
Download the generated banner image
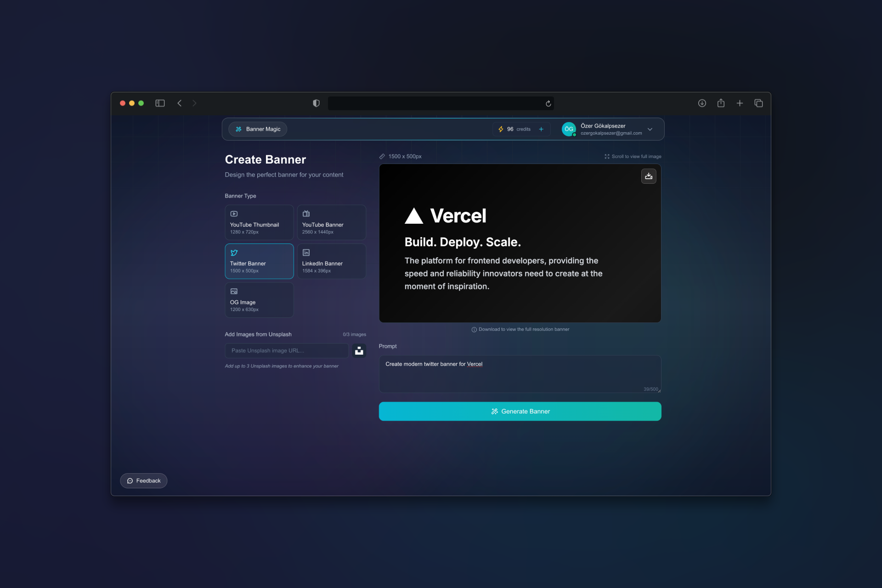(648, 176)
